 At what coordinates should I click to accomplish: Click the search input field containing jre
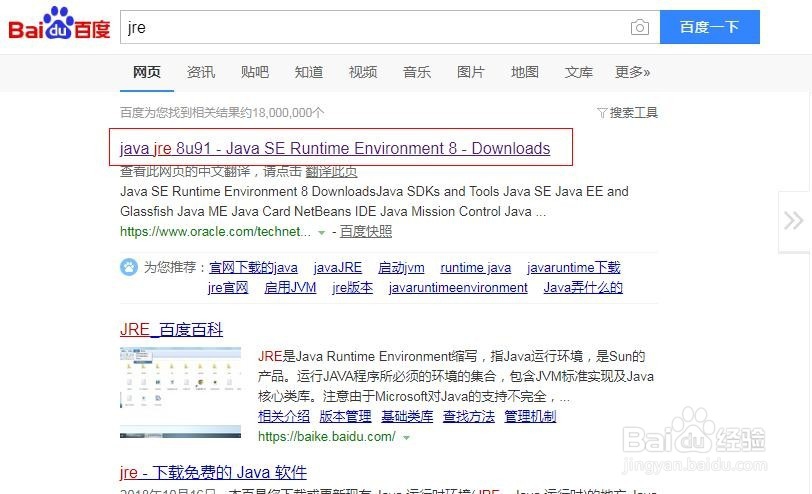[390, 27]
